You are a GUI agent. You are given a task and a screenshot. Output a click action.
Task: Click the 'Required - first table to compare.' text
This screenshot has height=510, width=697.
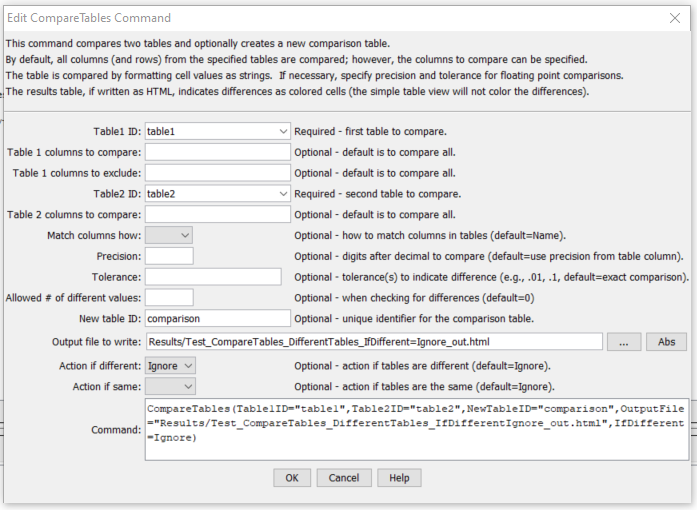tap(370, 132)
